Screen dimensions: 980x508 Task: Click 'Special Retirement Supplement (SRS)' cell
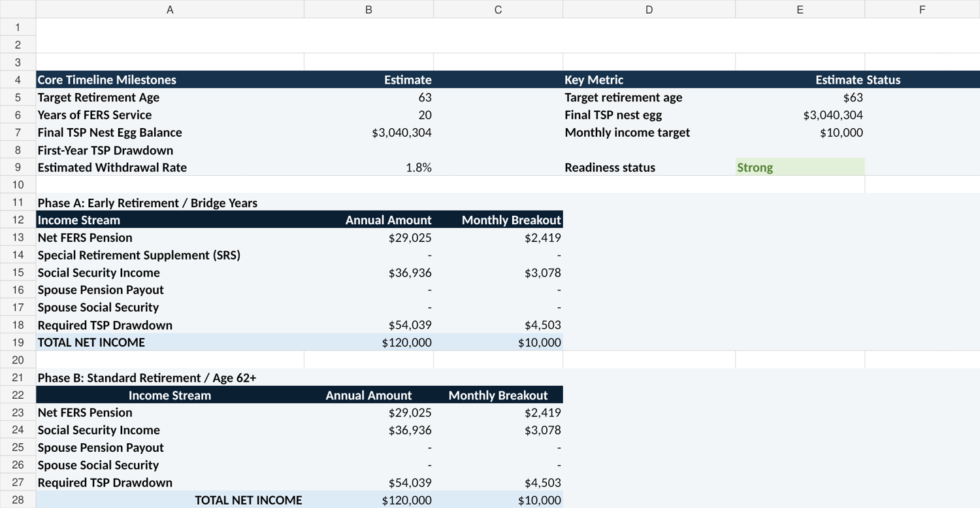pyautogui.click(x=170, y=255)
